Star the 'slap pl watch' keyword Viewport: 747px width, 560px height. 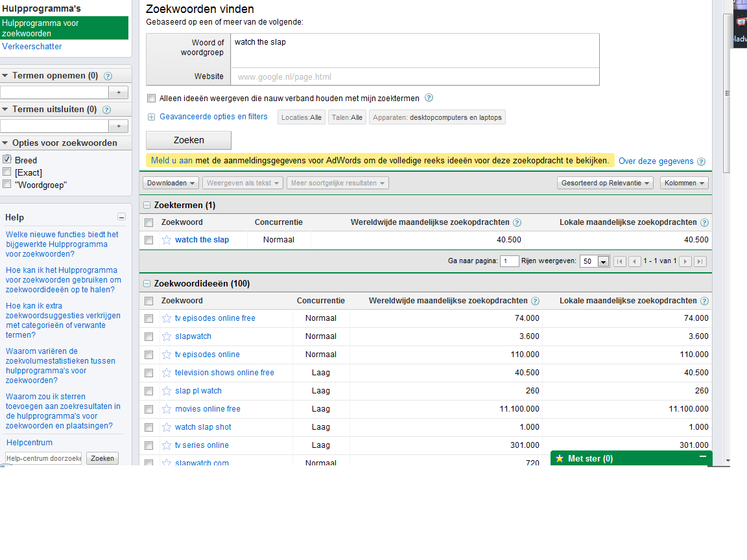[166, 391]
